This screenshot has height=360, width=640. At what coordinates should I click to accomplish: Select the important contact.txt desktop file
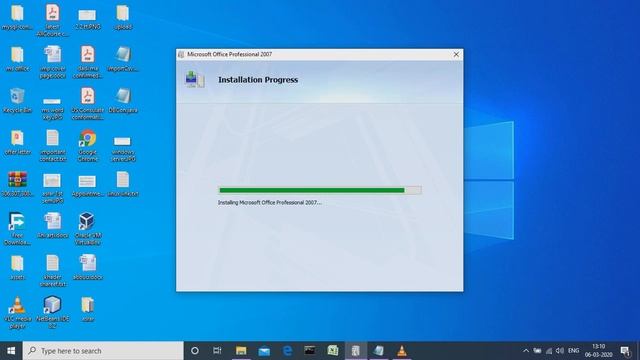pos(52,145)
